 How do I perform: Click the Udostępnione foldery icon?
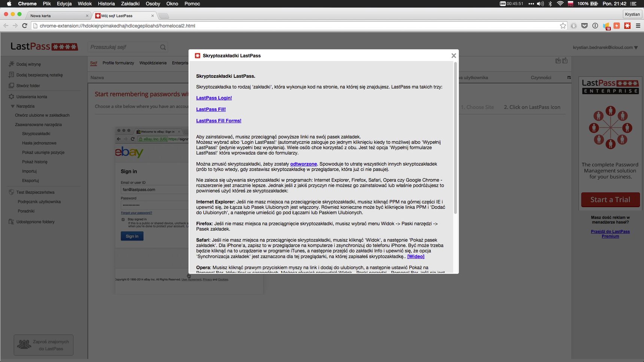point(11,221)
